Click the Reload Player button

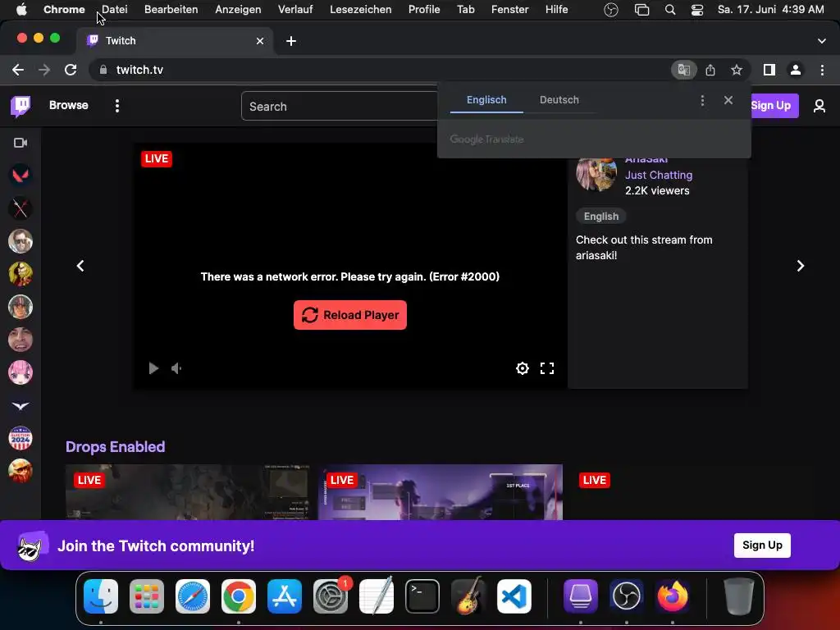tap(349, 315)
